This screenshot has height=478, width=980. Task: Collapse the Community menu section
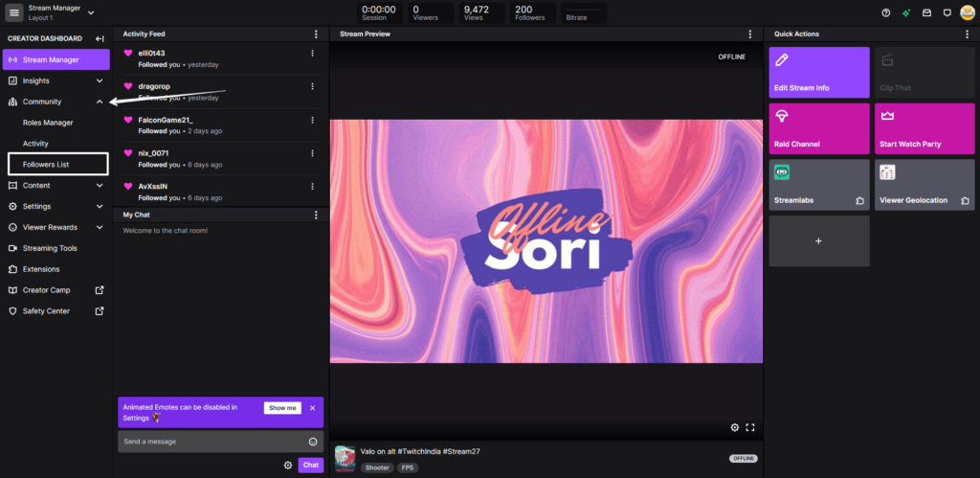(x=100, y=102)
